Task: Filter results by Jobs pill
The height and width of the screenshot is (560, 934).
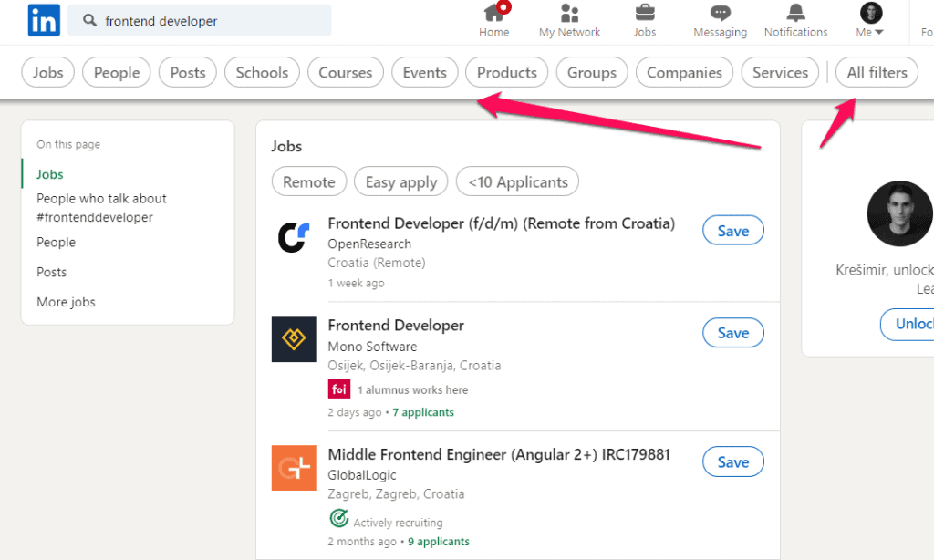Action: click(x=47, y=73)
